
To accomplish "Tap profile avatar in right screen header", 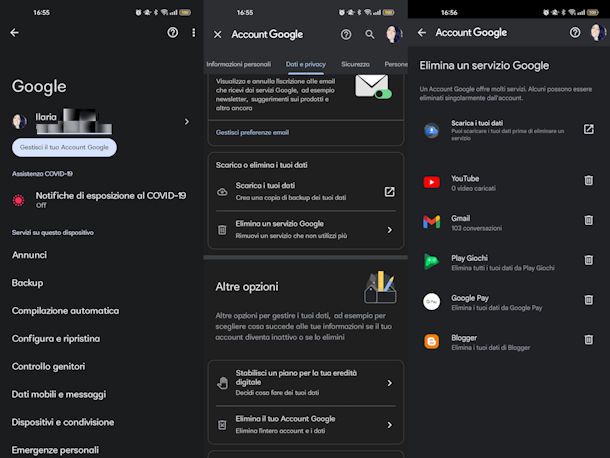I will pyautogui.click(x=598, y=33).
